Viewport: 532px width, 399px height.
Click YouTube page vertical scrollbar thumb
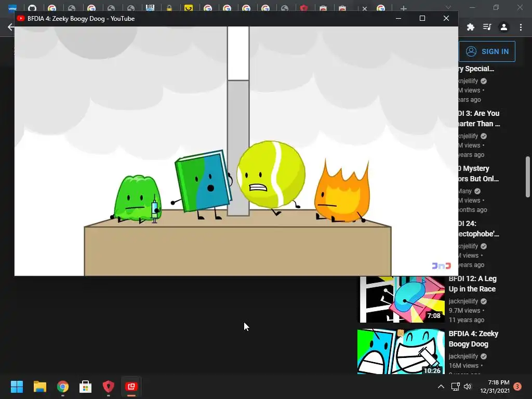click(x=528, y=177)
